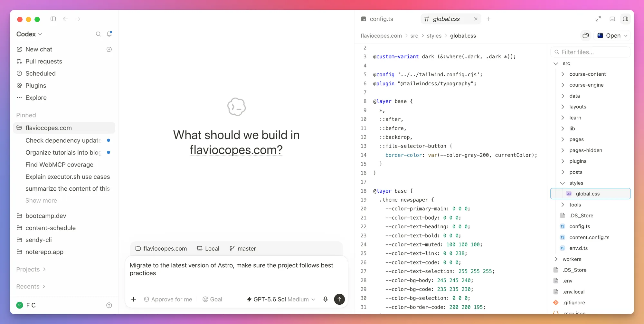Add a new editor tab

[x=488, y=19]
